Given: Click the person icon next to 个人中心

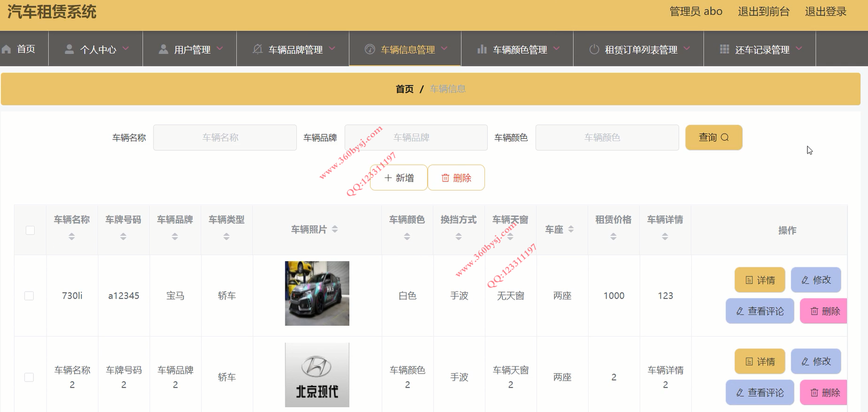Looking at the screenshot, I should point(69,49).
